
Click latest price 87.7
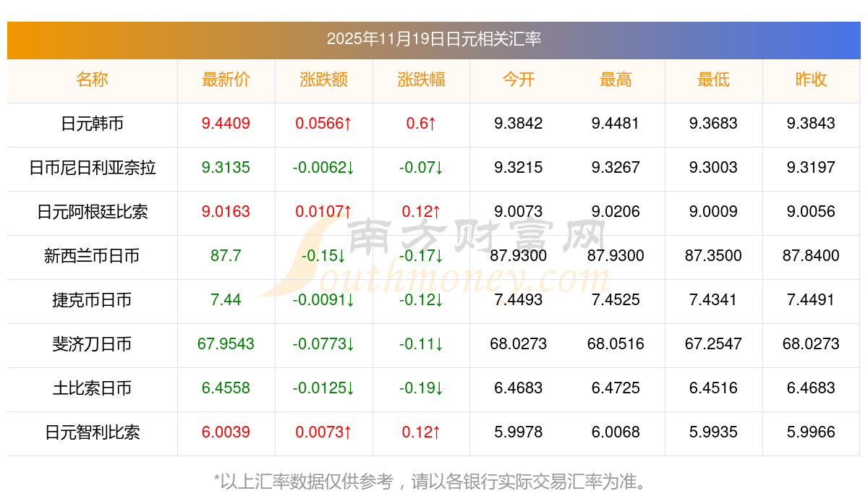(226, 256)
